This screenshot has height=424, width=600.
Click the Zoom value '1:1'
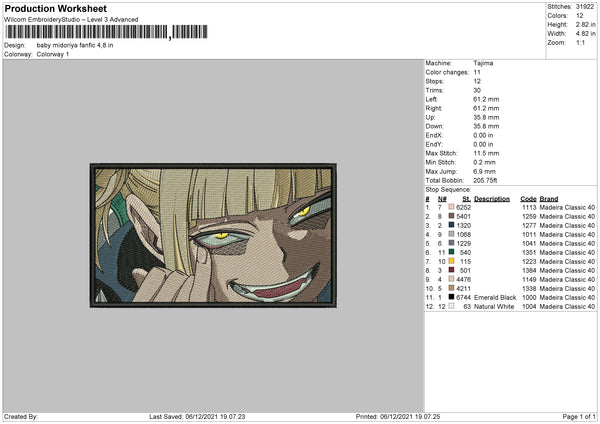pos(580,42)
